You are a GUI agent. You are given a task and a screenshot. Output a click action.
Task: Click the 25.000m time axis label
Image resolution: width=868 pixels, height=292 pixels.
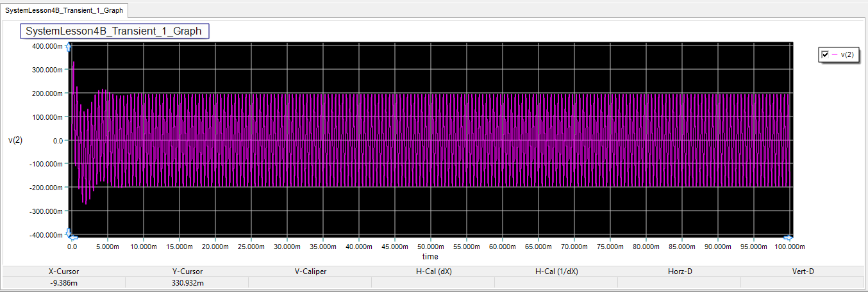(x=251, y=247)
